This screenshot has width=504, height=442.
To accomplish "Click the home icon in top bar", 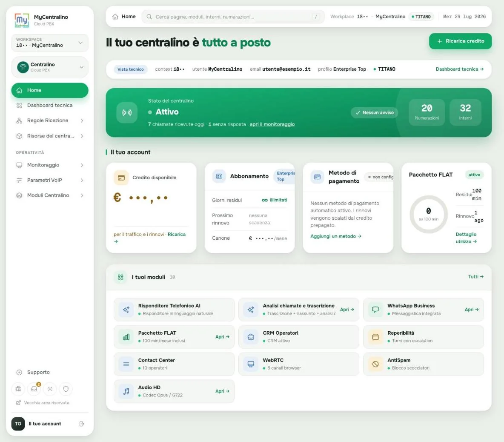I will click(115, 17).
